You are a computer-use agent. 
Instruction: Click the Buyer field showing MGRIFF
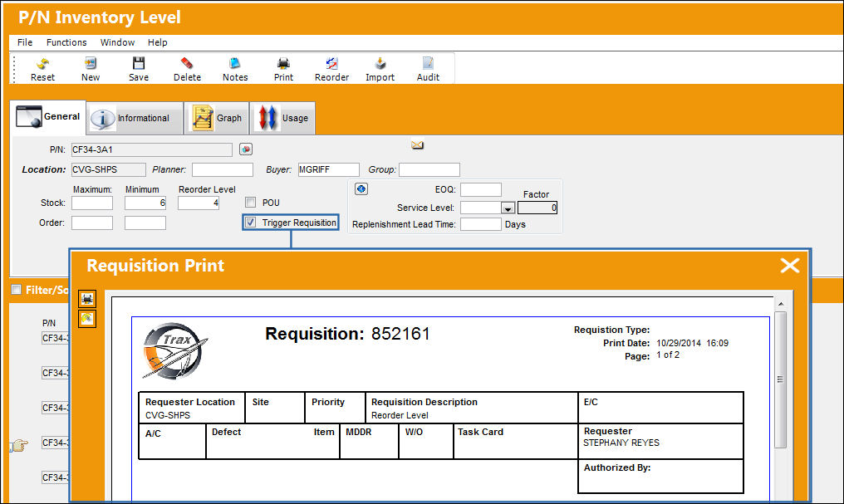tap(328, 169)
